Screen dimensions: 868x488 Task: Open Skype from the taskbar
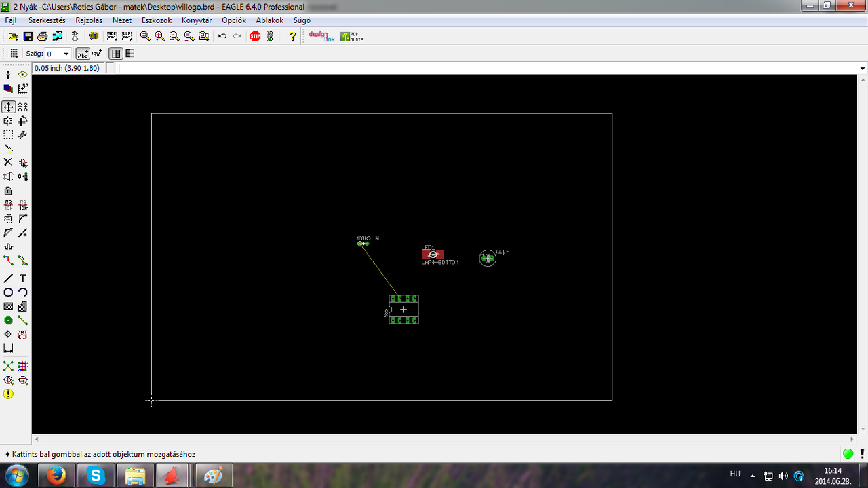coord(96,476)
